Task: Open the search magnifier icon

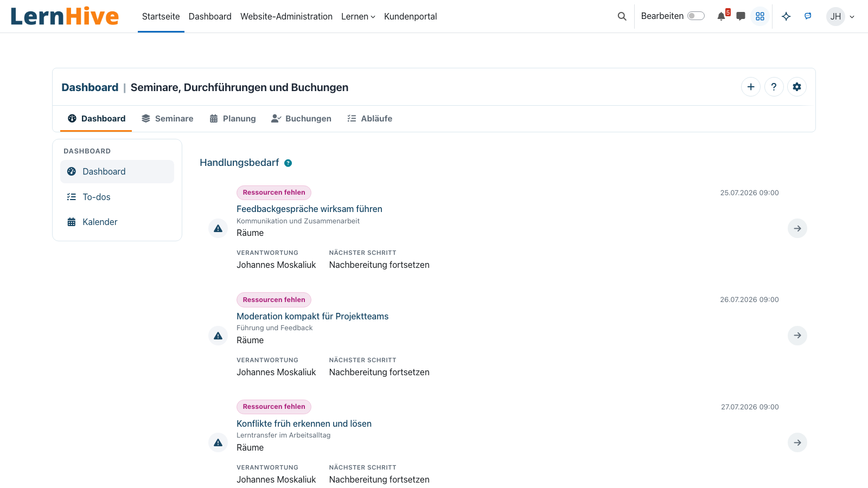Action: pyautogui.click(x=622, y=16)
